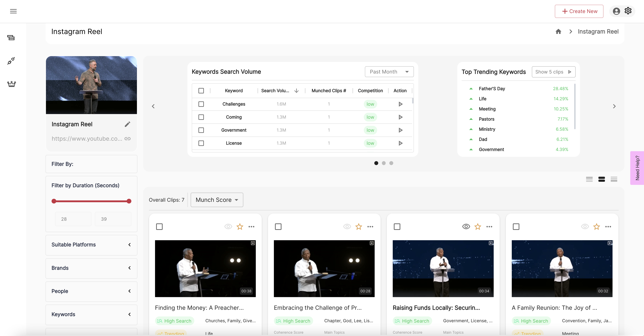Viewport: 644px width, 336px height.
Task: Click the minimum duration slider handle
Action: (x=54, y=201)
